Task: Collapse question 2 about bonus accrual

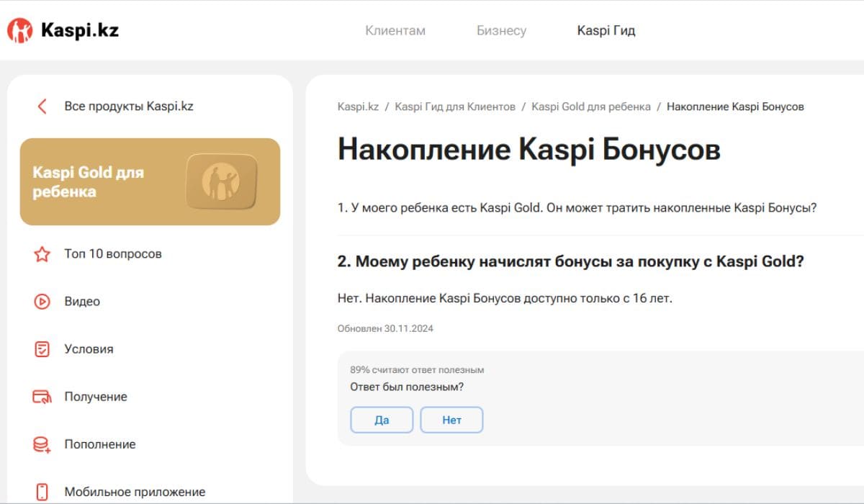Action: (570, 261)
